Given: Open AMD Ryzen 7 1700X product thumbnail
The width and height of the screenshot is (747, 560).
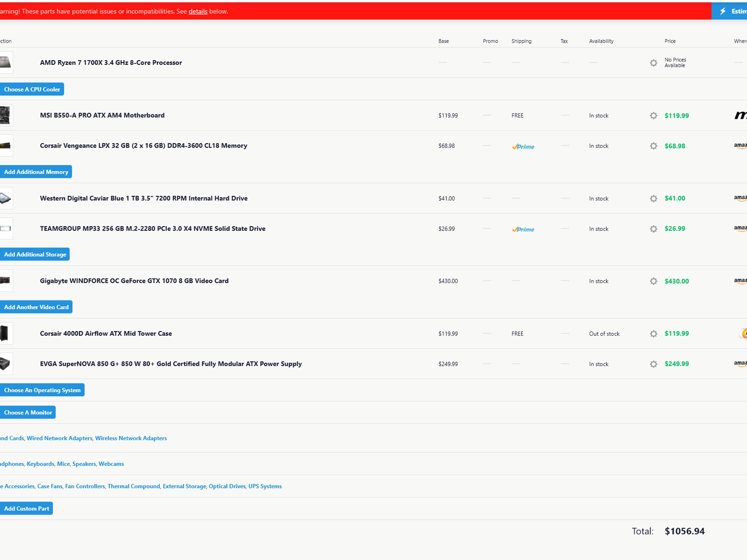Looking at the screenshot, I should 6,62.
